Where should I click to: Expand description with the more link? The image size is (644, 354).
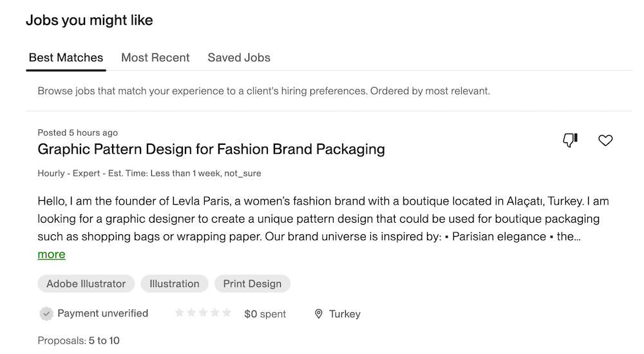[52, 254]
